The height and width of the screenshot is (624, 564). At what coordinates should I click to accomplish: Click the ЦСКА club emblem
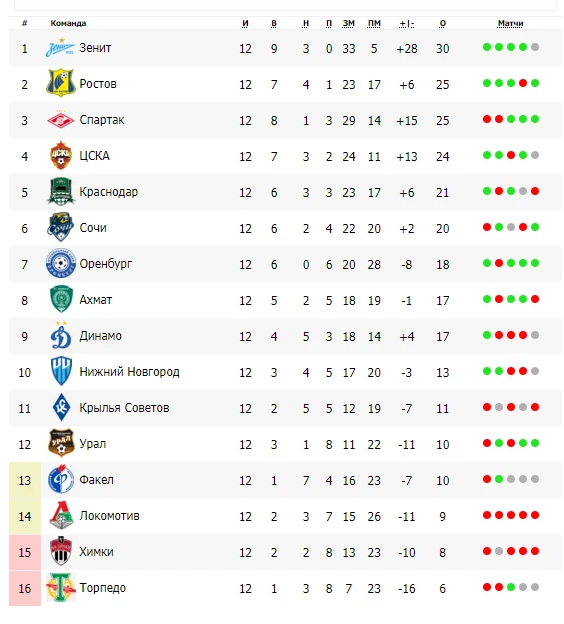coord(60,155)
